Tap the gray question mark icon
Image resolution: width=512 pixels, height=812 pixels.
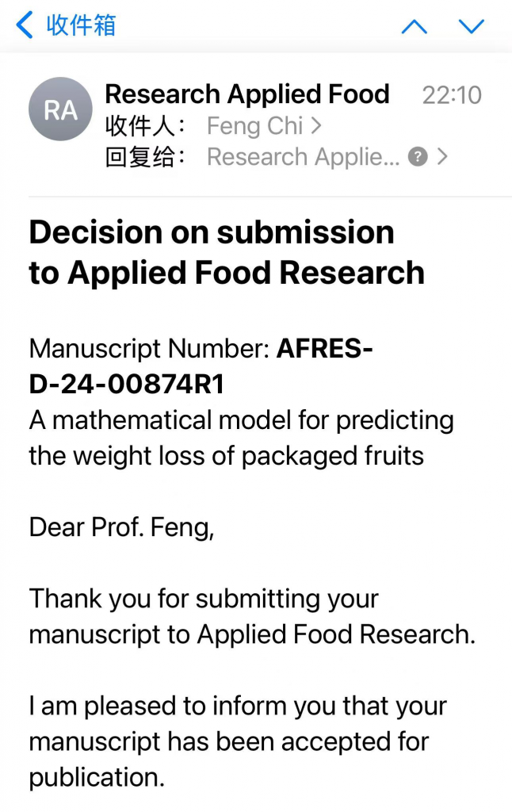(x=418, y=156)
